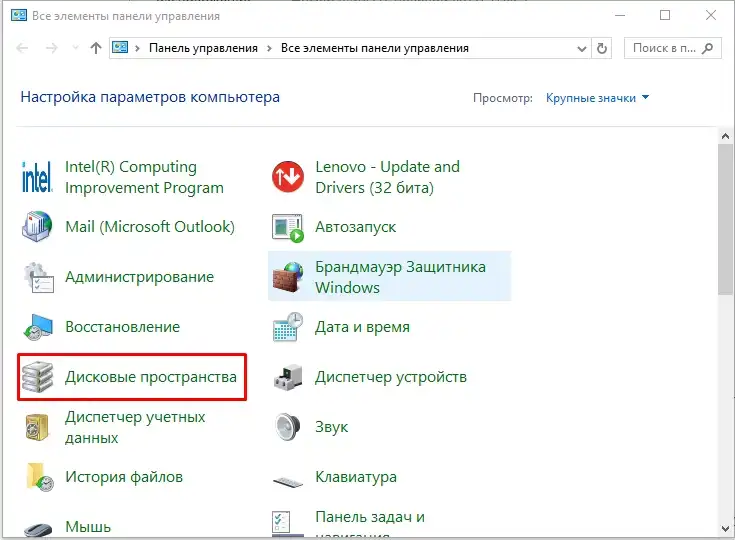Open the История файлов folder icon
Viewport: 735px width, 540px height.
coord(39,477)
